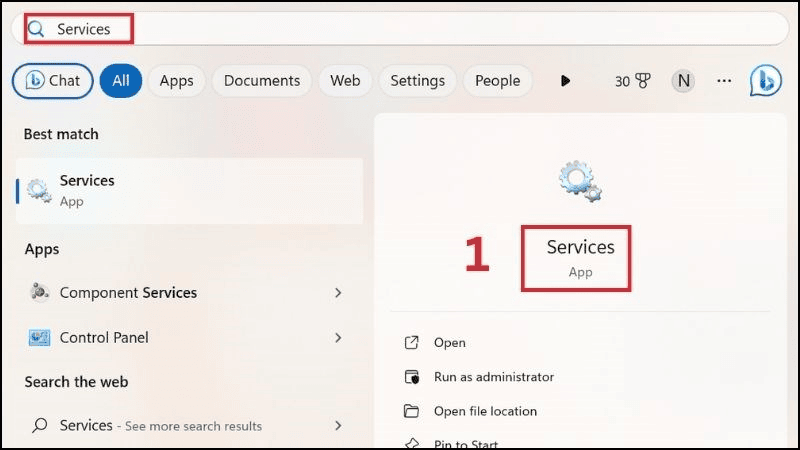800x450 pixels.
Task: Click the Component Services app icon
Action: 40,293
